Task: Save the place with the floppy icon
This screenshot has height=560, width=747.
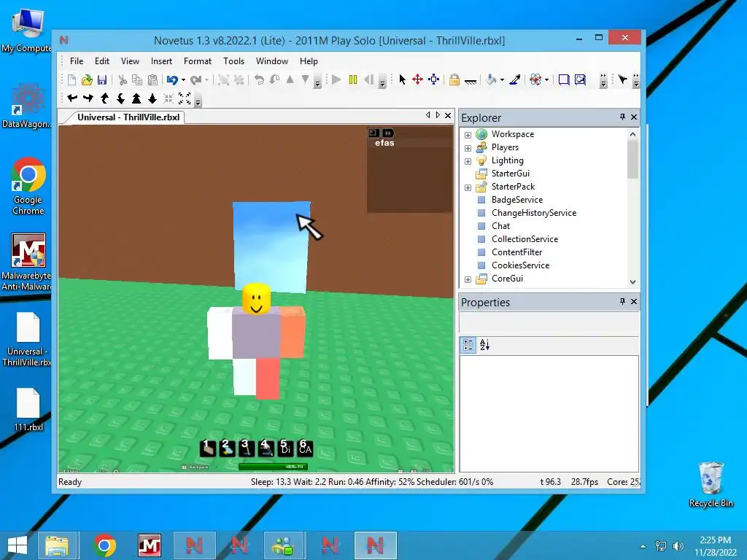Action: pyautogui.click(x=102, y=79)
